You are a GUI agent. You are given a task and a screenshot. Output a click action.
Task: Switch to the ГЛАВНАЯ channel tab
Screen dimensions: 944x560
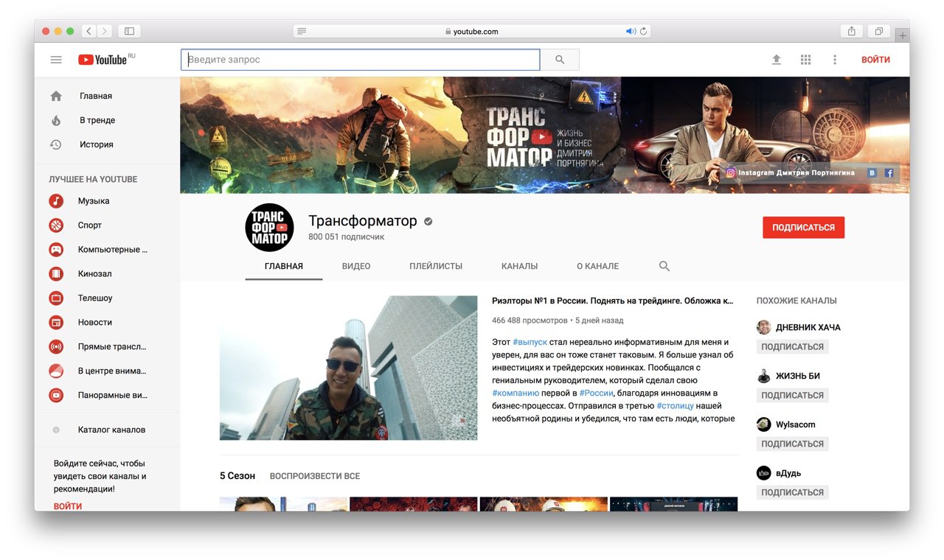click(x=284, y=266)
